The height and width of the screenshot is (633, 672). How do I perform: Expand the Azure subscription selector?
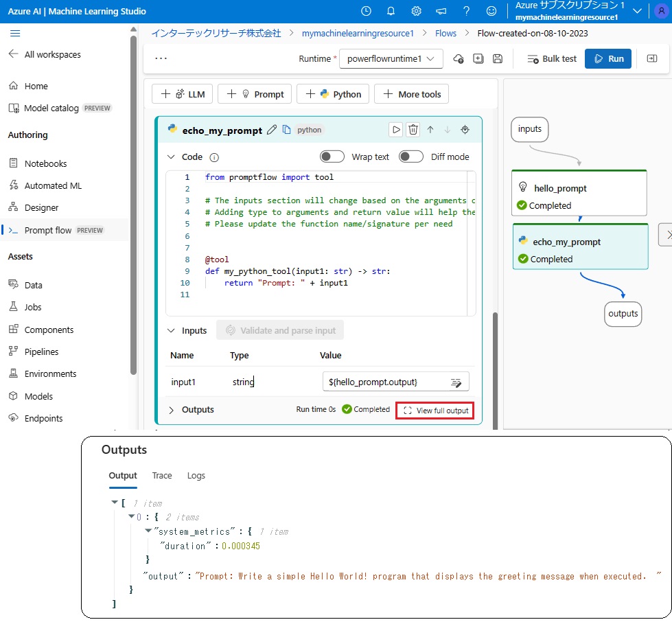[637, 11]
